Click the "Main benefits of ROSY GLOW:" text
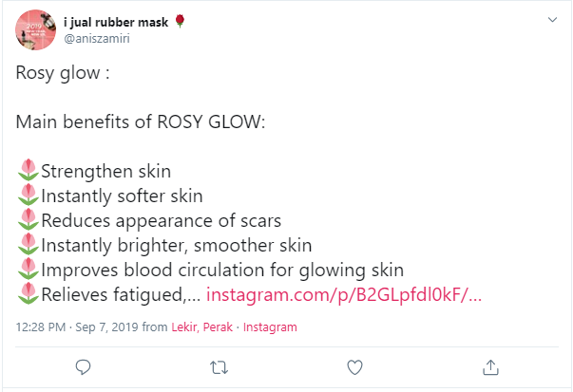Viewport: 573px width, 392px height. point(140,121)
